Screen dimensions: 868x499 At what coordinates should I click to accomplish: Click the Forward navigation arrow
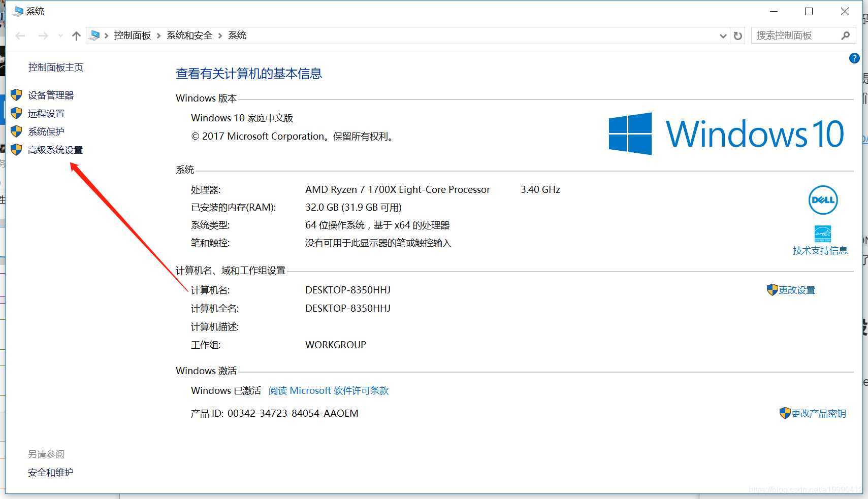click(x=43, y=36)
